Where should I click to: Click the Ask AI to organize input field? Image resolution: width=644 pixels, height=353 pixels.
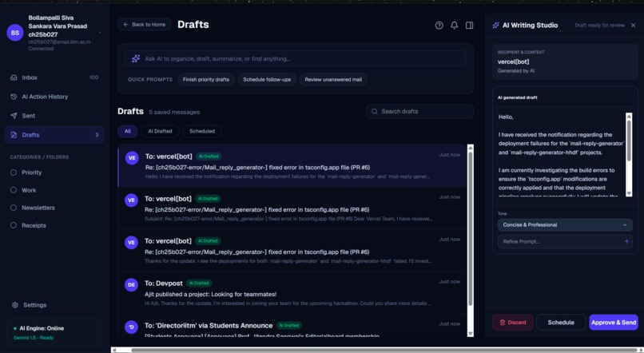click(x=296, y=58)
